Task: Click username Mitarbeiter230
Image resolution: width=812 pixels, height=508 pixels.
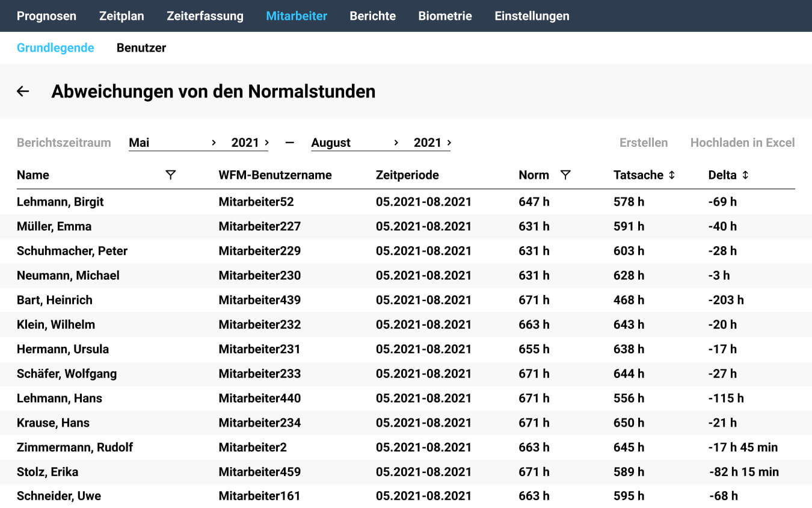Action: coord(260,276)
